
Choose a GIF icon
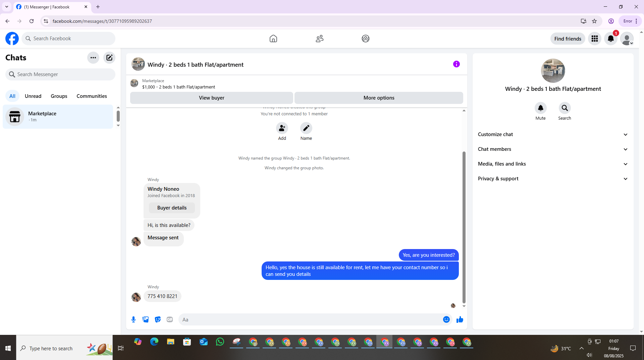[170, 319]
